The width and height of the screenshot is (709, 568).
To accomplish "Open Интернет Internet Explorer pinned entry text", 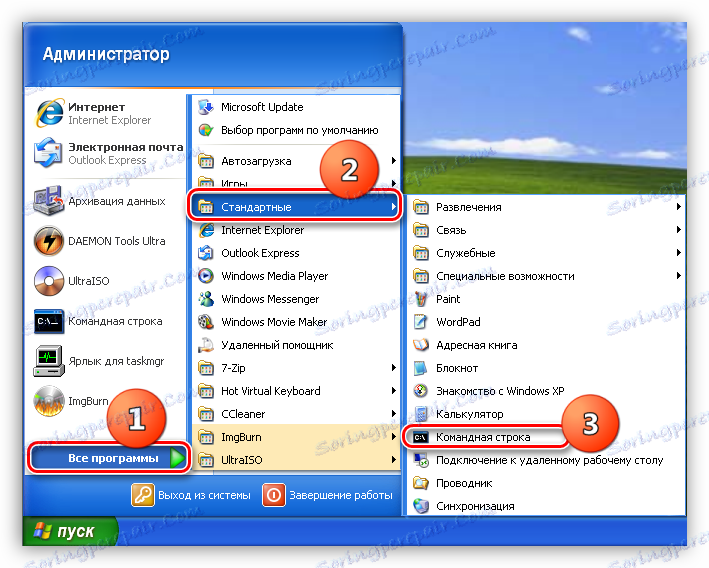I will coord(109,113).
